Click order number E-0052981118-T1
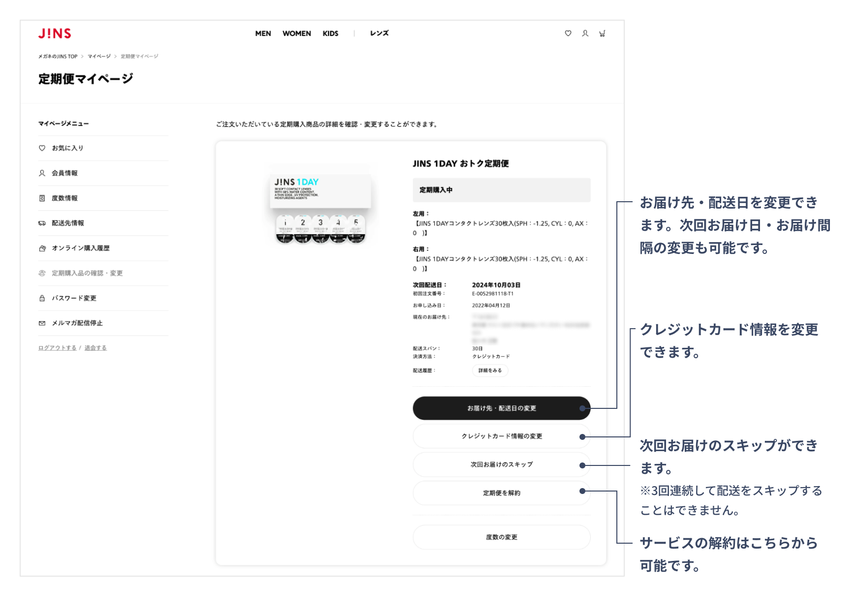The width and height of the screenshot is (851, 616). pyautogui.click(x=493, y=294)
